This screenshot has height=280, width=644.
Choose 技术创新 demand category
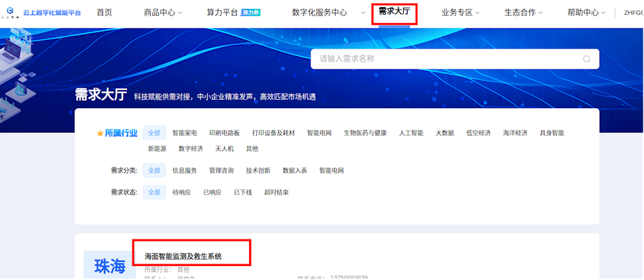pyautogui.click(x=258, y=171)
